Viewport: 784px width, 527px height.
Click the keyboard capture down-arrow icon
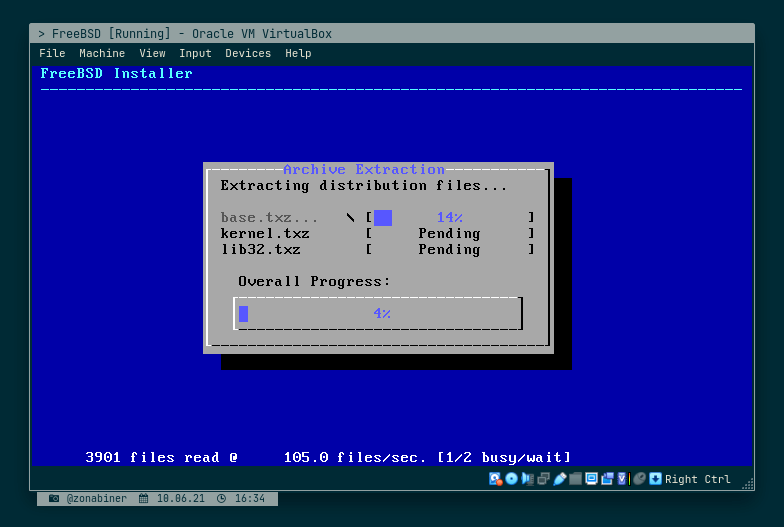click(x=656, y=479)
